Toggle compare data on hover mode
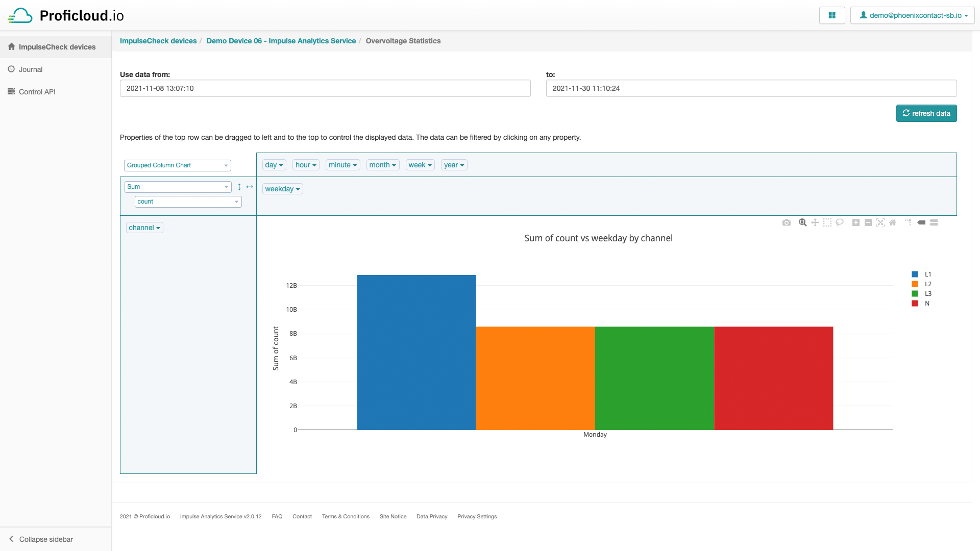This screenshot has height=551, width=980. pos(934,222)
